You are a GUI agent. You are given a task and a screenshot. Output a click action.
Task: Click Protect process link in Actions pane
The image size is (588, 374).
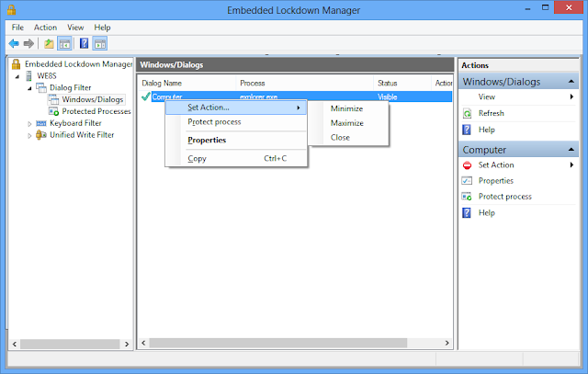click(x=504, y=197)
